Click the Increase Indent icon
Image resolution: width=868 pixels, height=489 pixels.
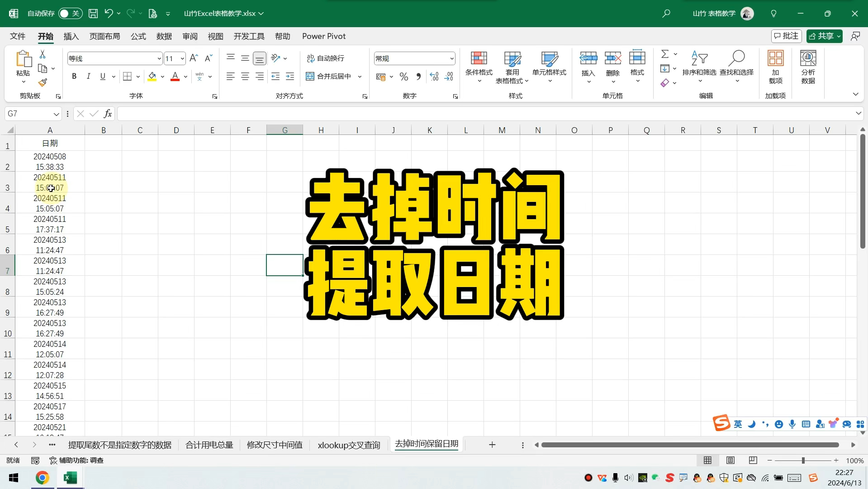pyautogui.click(x=290, y=77)
